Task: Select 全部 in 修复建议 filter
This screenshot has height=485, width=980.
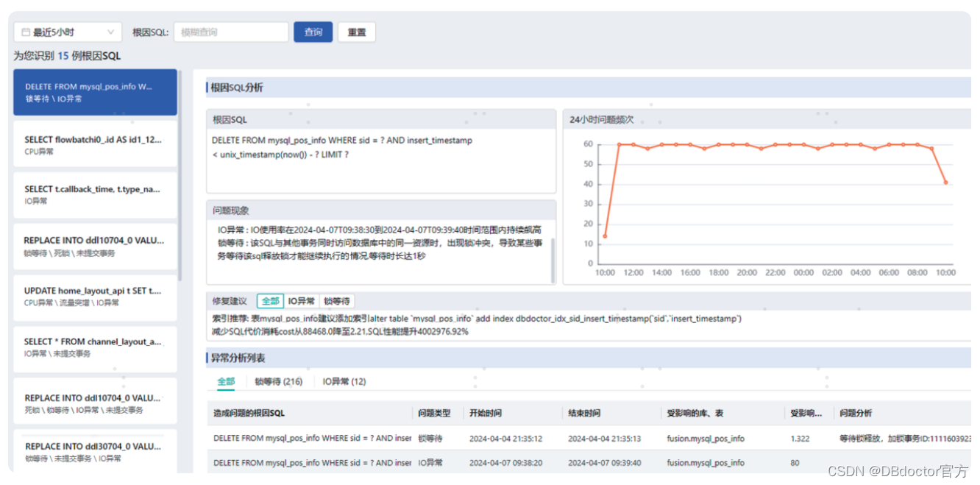Action: pyautogui.click(x=271, y=301)
